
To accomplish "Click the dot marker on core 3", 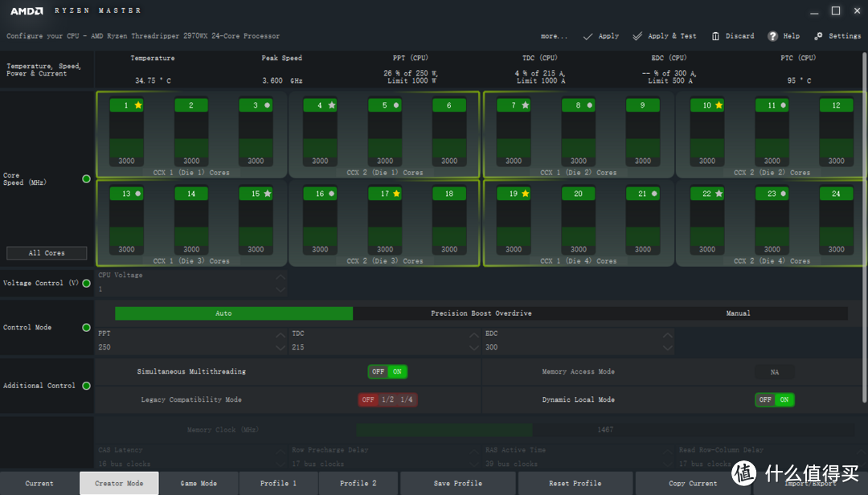I will pos(268,105).
